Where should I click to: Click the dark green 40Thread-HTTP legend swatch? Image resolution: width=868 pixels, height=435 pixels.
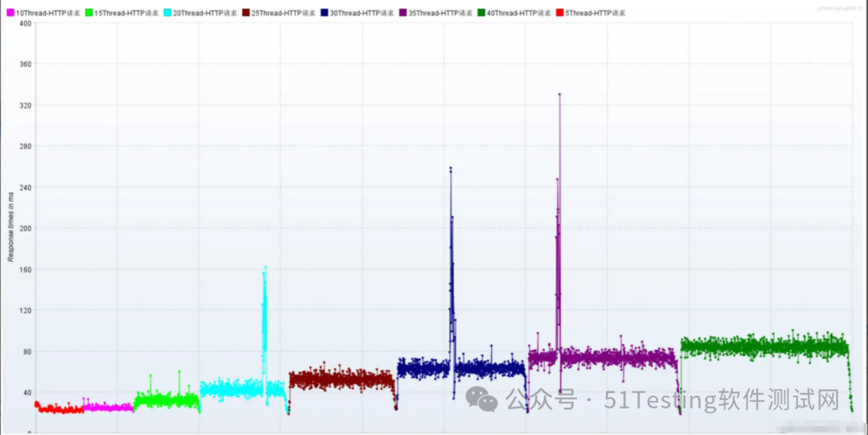click(481, 13)
